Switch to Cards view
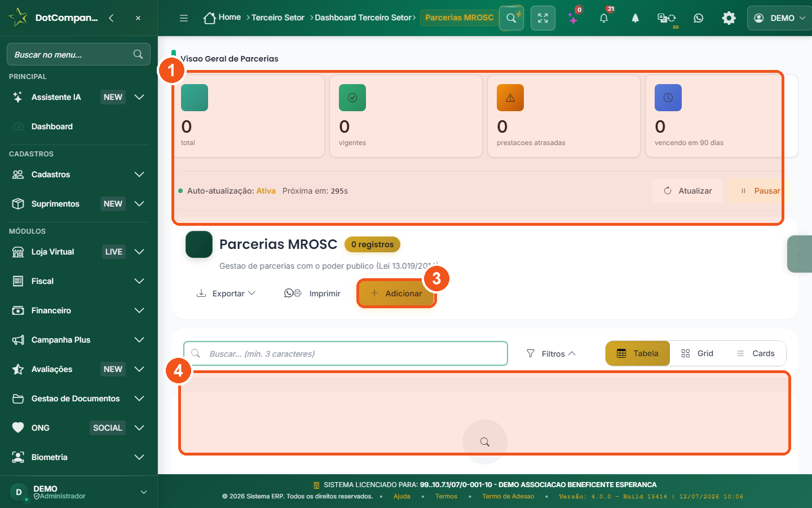Image resolution: width=812 pixels, height=508 pixels. point(756,353)
